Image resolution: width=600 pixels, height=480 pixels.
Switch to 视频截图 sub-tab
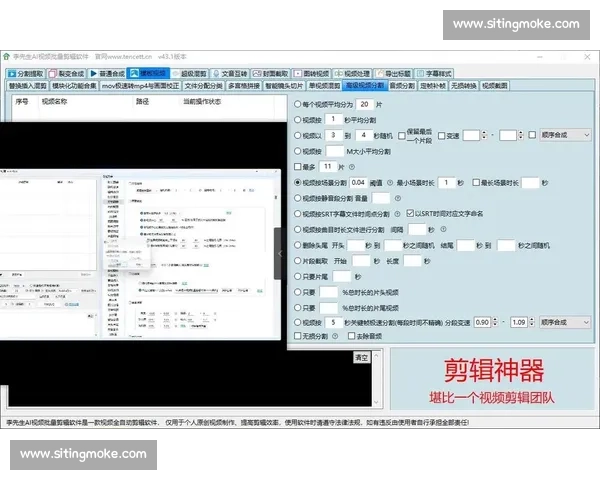(495, 86)
